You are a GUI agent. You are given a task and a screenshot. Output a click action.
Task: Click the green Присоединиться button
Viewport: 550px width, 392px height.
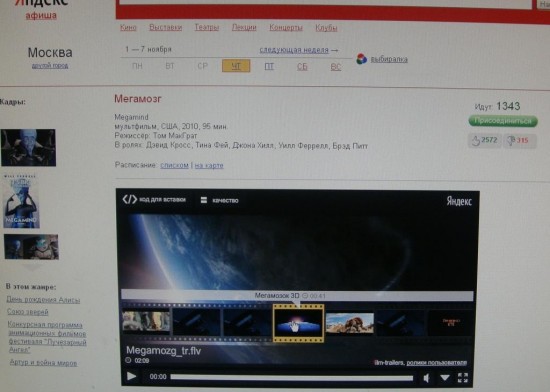503,121
